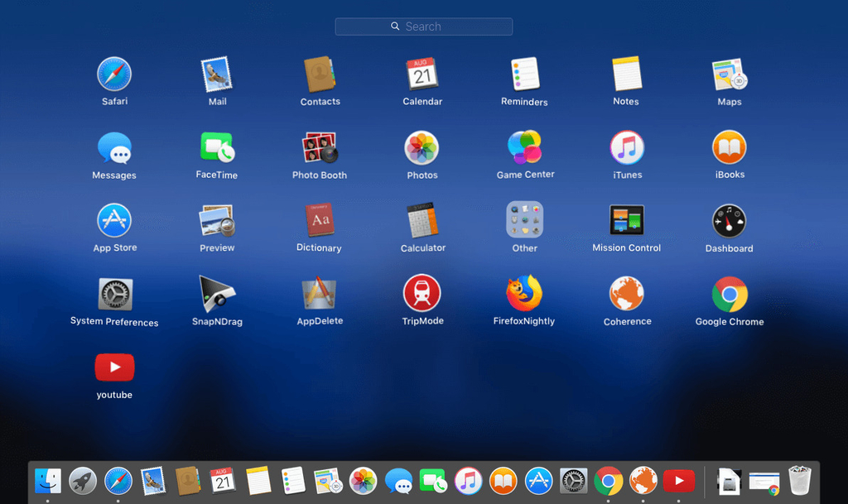Click the iTunes icon in the Dock
The image size is (848, 504).
(469, 481)
